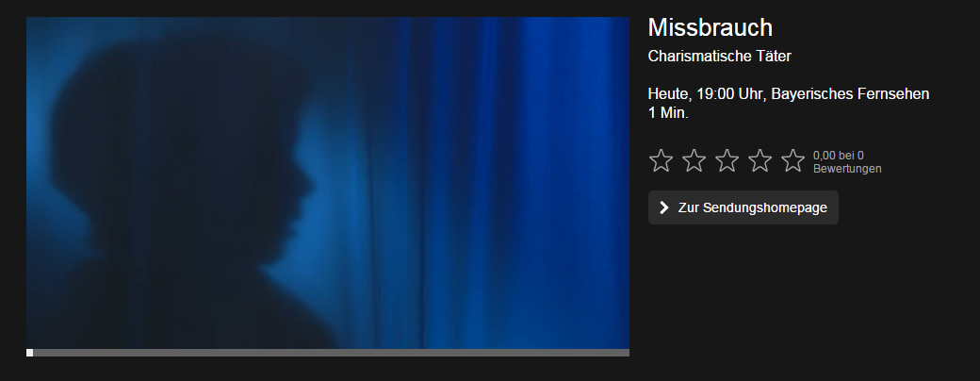The height and width of the screenshot is (381, 980).
Task: Click the Missbrauch title heading
Action: point(710,28)
